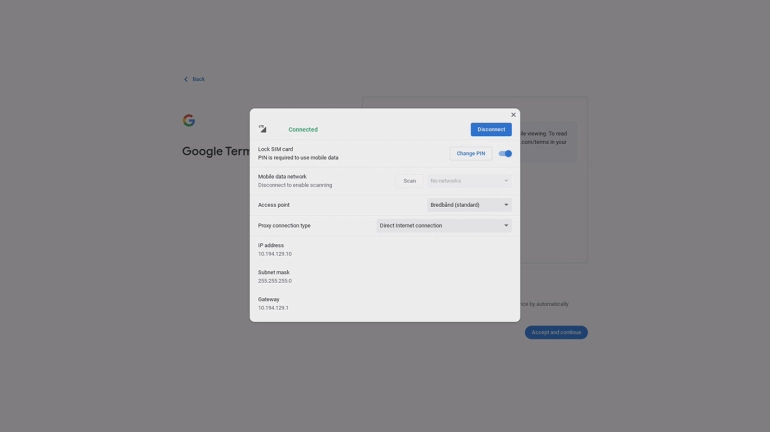Click the Access point dropdown arrow

[x=506, y=205]
